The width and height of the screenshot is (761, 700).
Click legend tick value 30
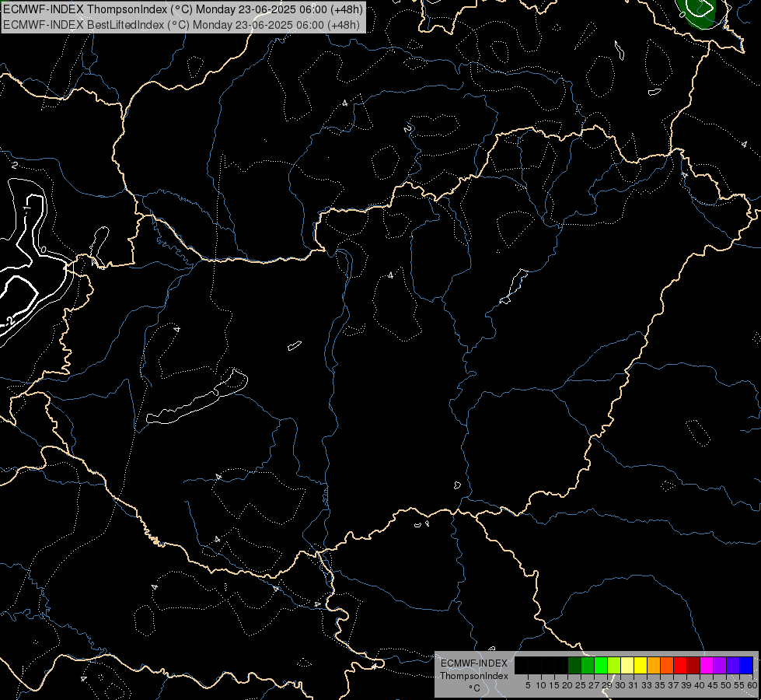620,685
